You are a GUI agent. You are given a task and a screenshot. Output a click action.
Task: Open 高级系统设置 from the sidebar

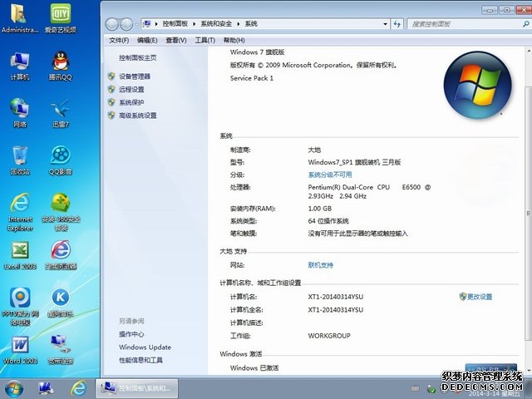pyautogui.click(x=138, y=116)
